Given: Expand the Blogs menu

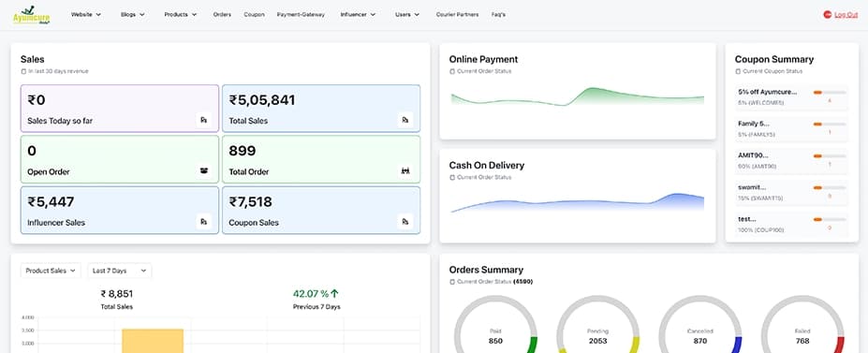Looking at the screenshot, I should pos(133,14).
